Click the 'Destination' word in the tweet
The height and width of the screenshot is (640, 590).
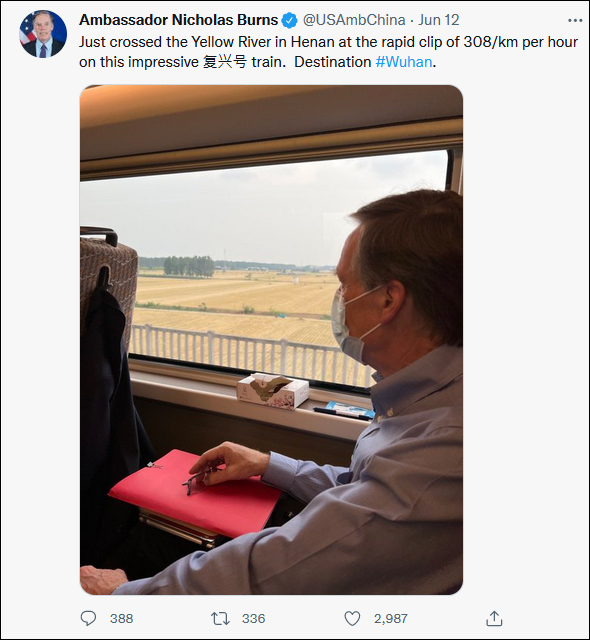click(x=333, y=62)
